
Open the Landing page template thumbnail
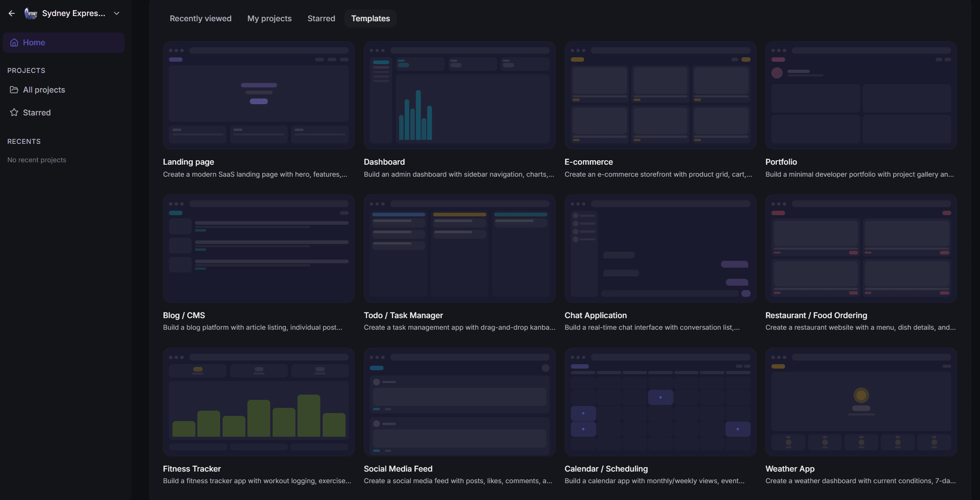coord(259,95)
